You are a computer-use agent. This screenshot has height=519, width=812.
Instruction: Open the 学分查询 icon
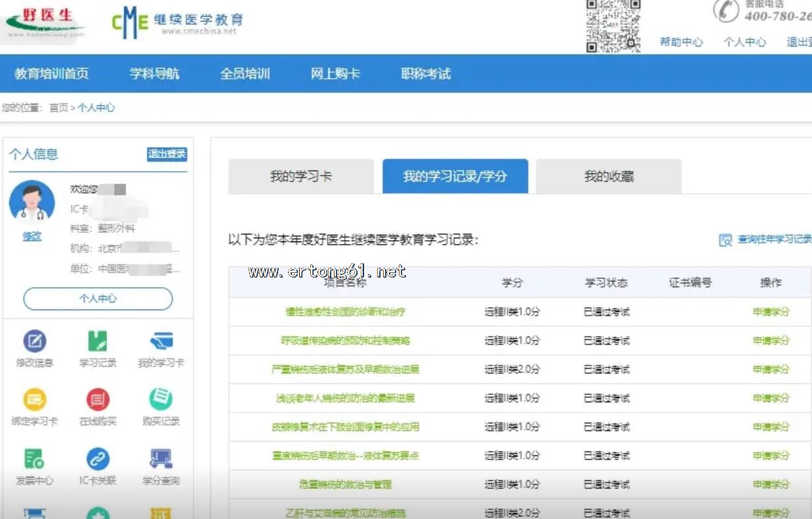[x=161, y=458]
